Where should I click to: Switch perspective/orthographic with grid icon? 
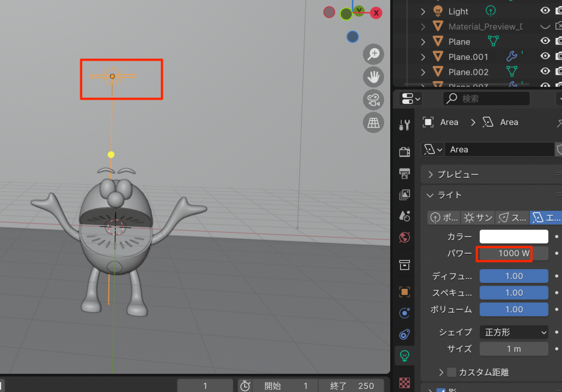tap(374, 123)
